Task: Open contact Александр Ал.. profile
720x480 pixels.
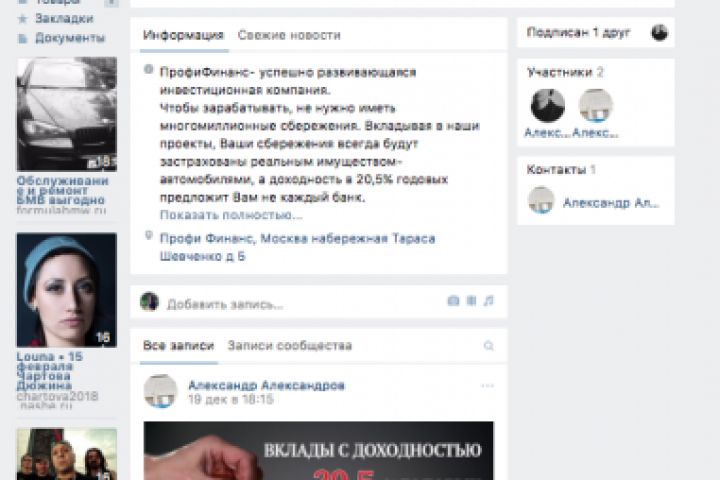Action: click(x=611, y=203)
